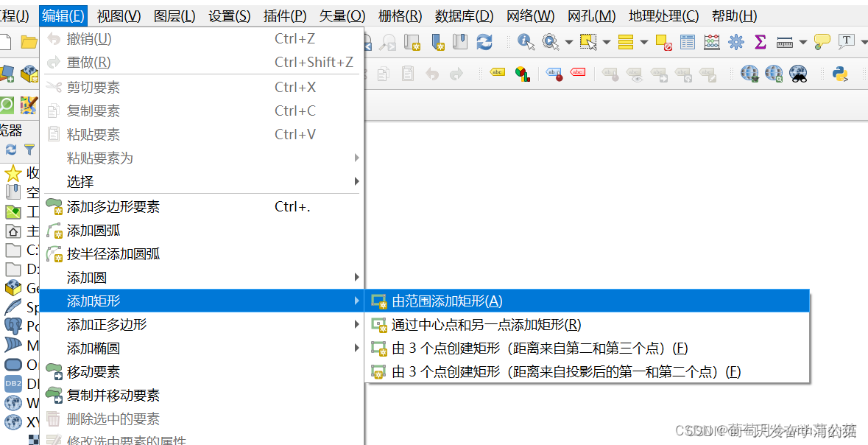Open the Measure tool dropdown arrow
The height and width of the screenshot is (445, 868).
pos(803,42)
